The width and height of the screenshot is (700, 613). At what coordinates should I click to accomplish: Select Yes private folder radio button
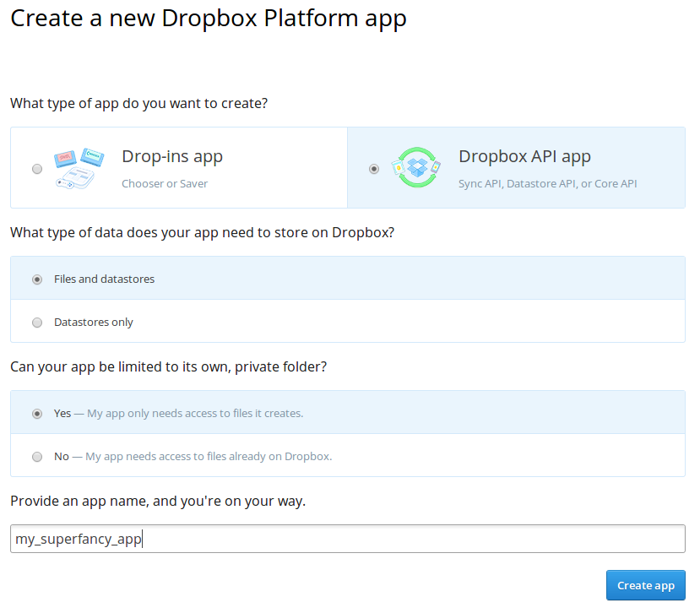pyautogui.click(x=37, y=414)
